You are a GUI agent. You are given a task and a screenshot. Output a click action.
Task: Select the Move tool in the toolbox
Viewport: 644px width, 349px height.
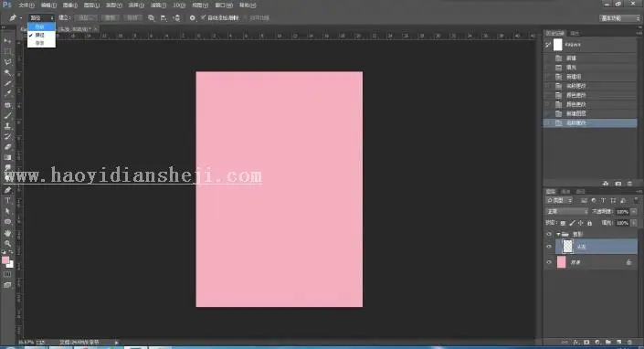pos(7,41)
